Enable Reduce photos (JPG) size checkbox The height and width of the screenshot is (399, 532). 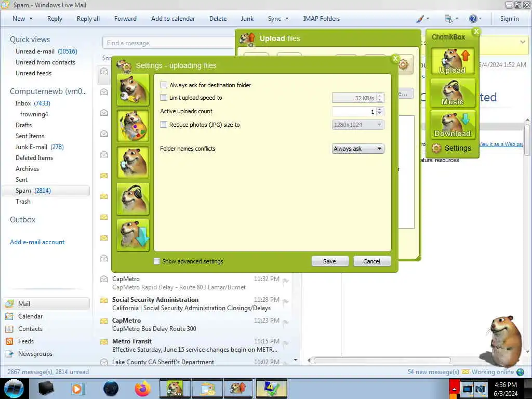[164, 125]
